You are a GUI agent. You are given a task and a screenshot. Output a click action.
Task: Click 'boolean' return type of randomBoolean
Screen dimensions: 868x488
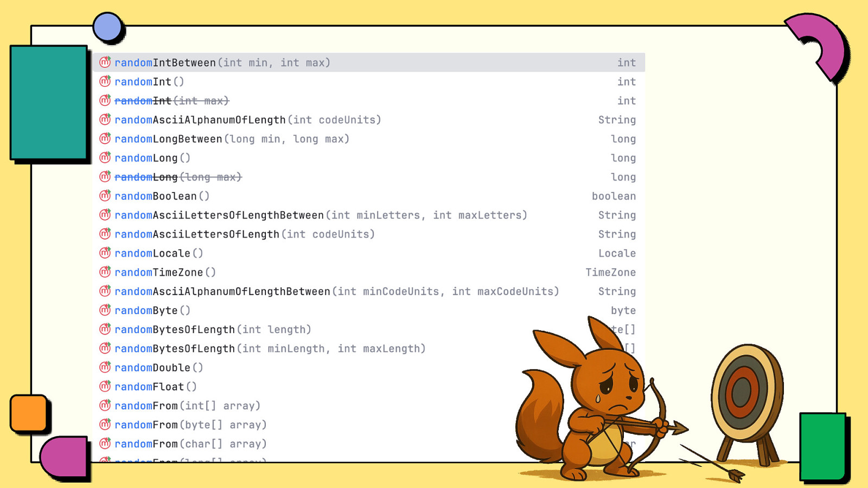(614, 196)
